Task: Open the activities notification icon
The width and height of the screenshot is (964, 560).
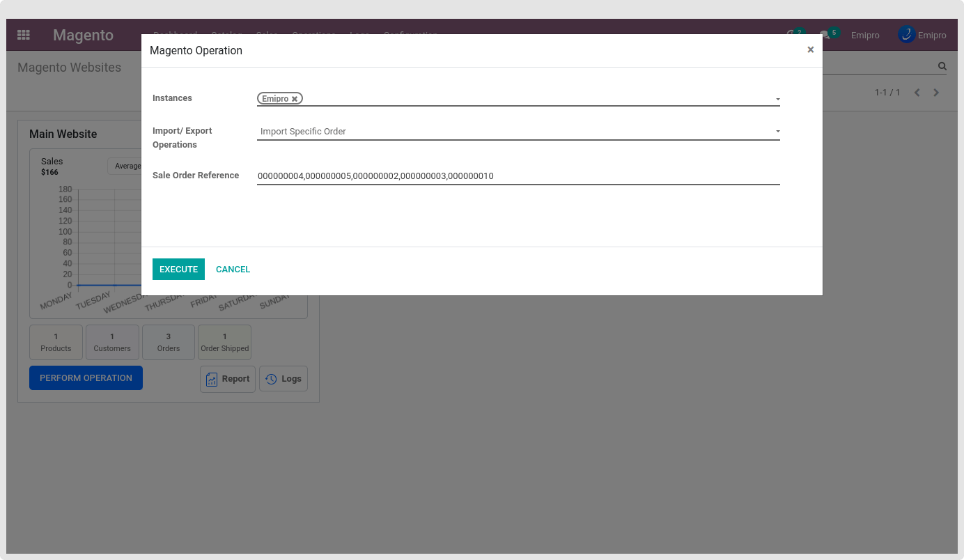Action: [795, 33]
